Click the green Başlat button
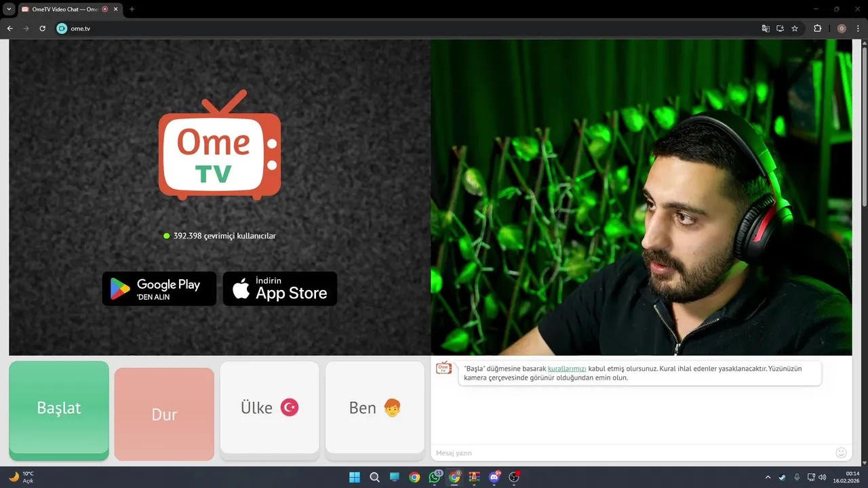The image size is (868, 488). (59, 410)
